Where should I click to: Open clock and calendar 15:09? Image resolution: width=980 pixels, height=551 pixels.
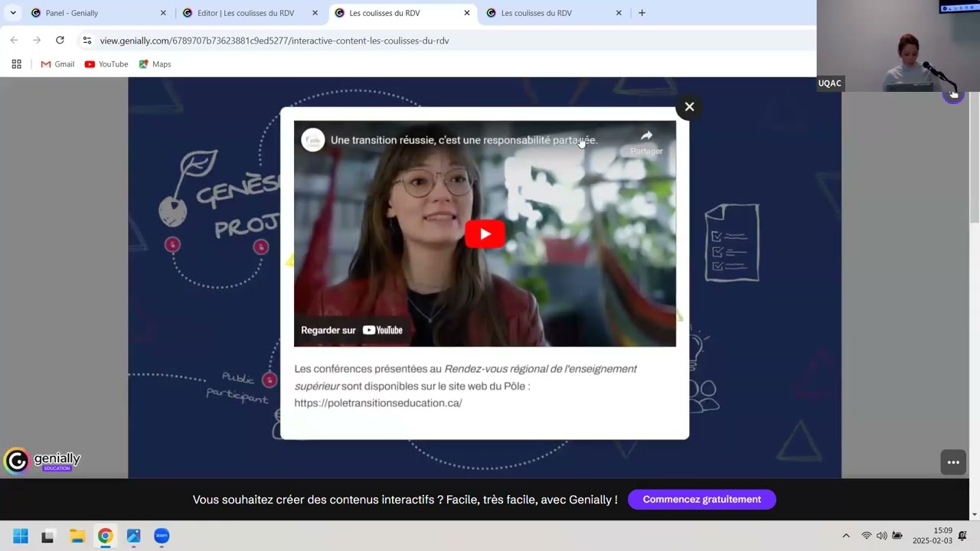coord(933,536)
